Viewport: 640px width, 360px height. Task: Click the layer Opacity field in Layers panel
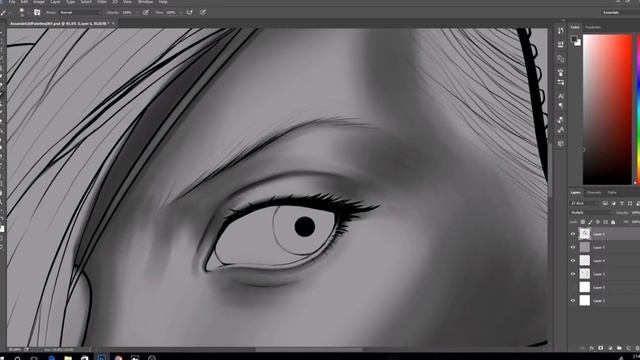pyautogui.click(x=636, y=213)
